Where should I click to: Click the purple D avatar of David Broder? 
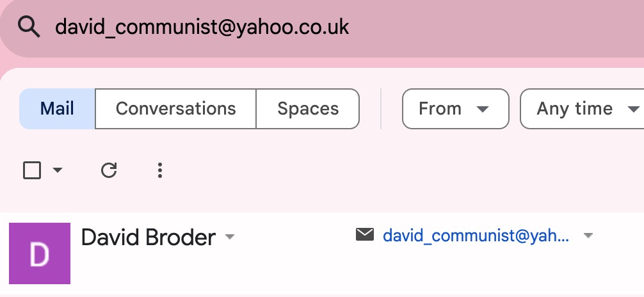40,253
